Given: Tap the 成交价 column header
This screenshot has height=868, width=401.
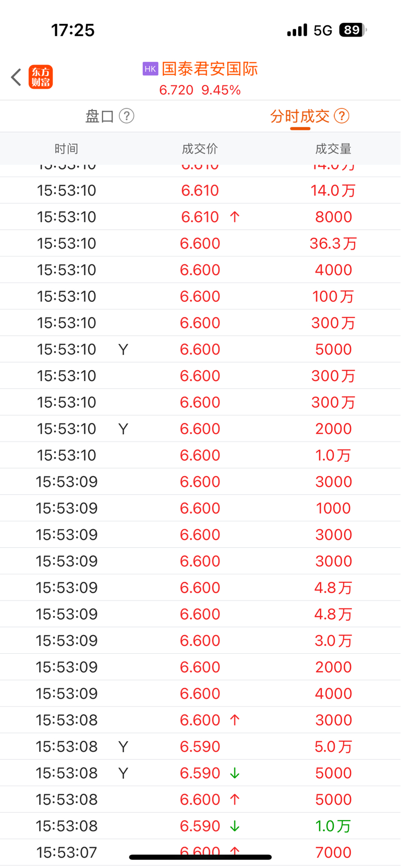Looking at the screenshot, I should 200,149.
